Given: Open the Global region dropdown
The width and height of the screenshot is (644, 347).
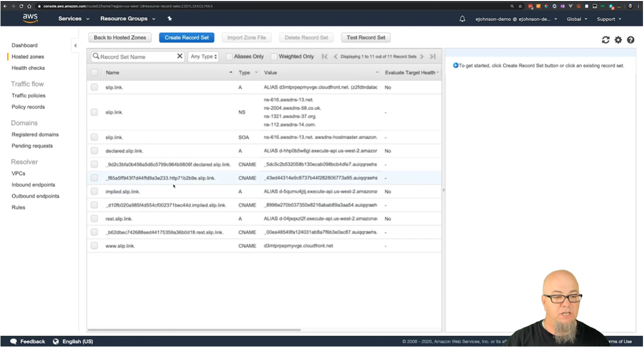Looking at the screenshot, I should coord(577,19).
